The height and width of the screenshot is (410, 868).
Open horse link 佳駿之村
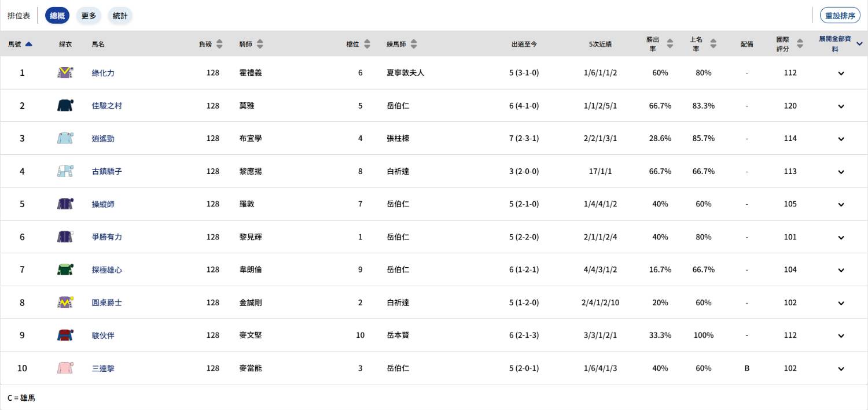pos(107,106)
